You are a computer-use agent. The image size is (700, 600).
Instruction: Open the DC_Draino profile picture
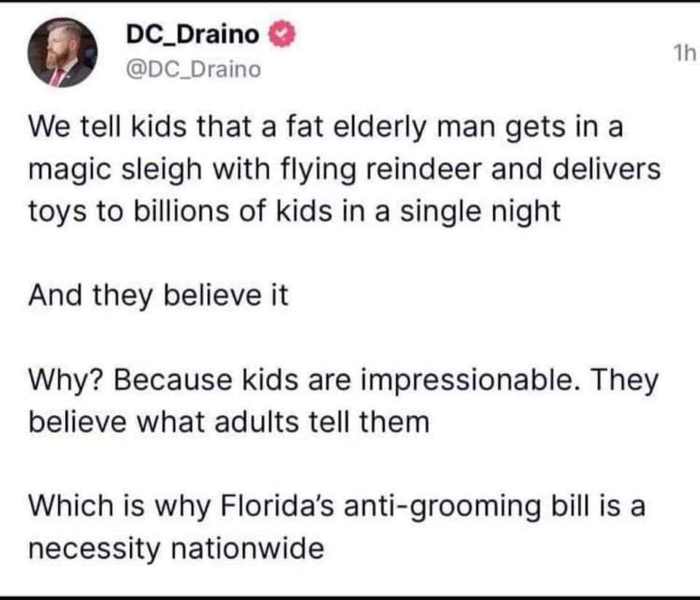point(62,52)
